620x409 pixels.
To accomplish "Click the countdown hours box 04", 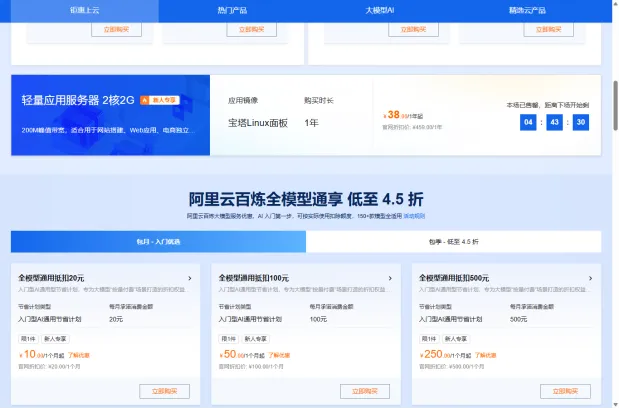I will pos(528,122).
